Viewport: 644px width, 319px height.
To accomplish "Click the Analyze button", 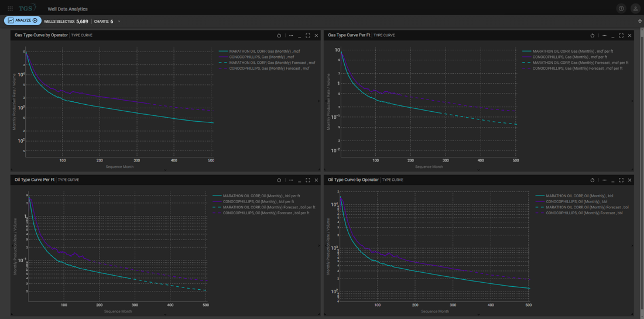I will [x=23, y=20].
